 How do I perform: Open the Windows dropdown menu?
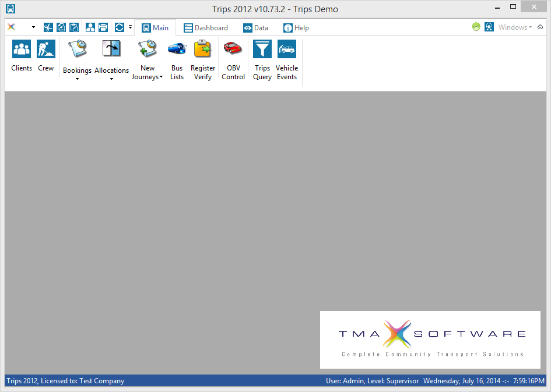pos(515,27)
